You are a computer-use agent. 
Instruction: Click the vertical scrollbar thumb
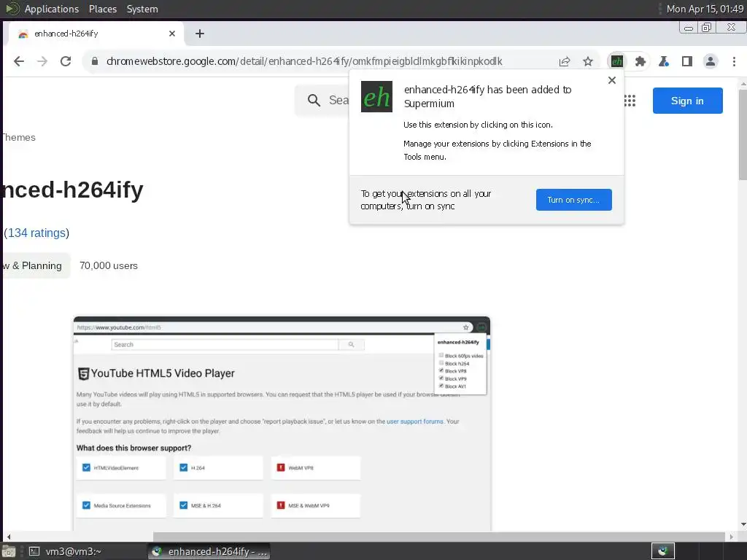pos(743,134)
